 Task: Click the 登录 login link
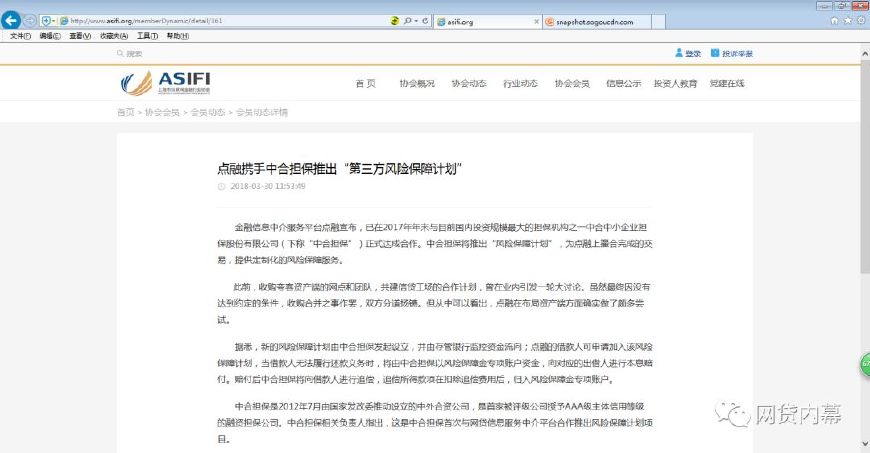click(688, 53)
